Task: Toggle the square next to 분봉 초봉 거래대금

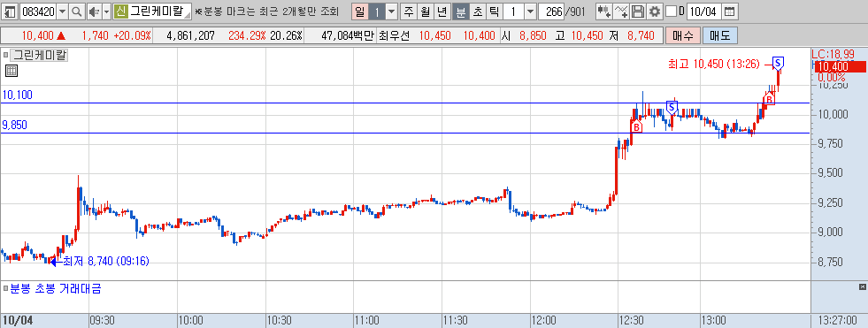Action: point(5,288)
